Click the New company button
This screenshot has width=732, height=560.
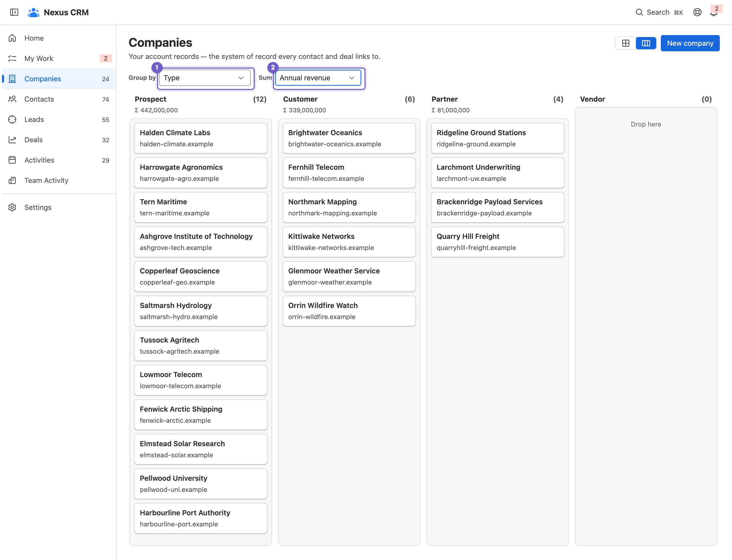click(x=690, y=43)
